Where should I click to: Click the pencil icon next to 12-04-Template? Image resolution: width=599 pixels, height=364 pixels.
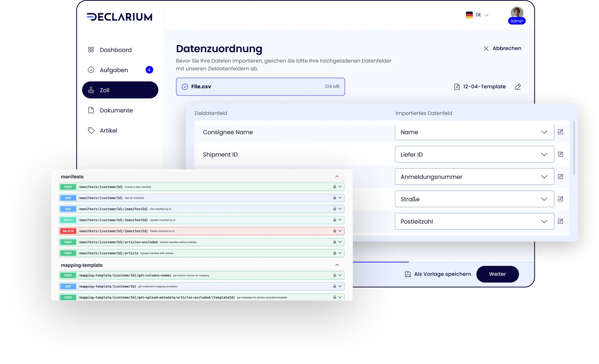(518, 87)
